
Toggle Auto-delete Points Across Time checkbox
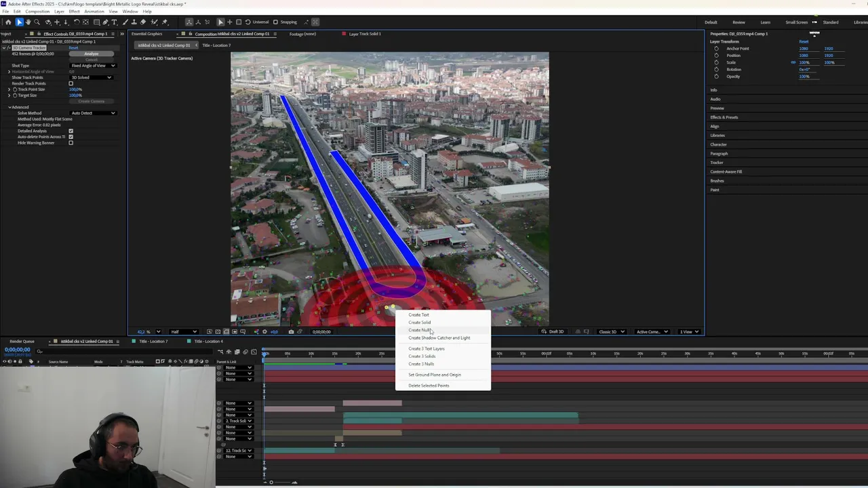pos(71,137)
